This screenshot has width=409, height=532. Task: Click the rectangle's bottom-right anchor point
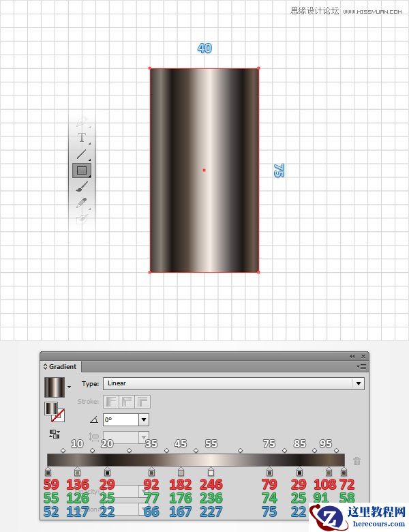258,271
